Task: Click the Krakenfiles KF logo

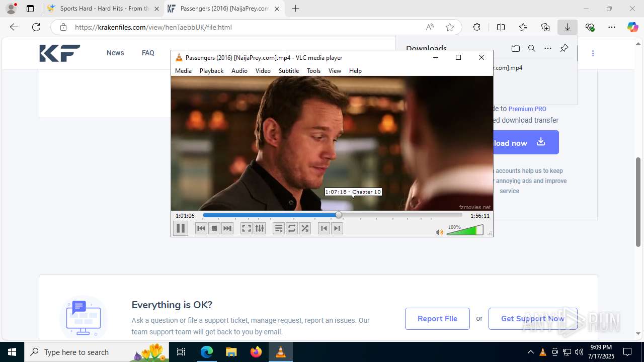Action: pyautogui.click(x=60, y=53)
